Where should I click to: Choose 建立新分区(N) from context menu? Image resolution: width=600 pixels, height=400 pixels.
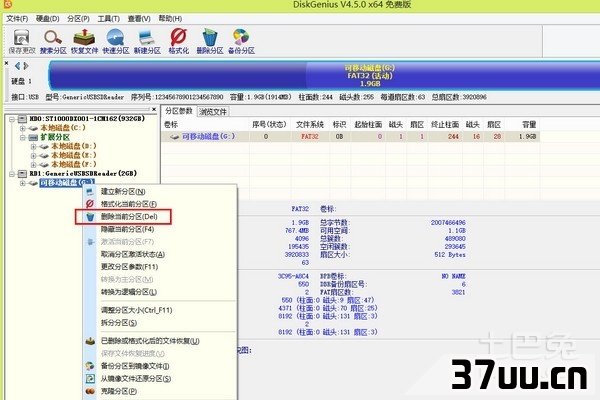160,191
